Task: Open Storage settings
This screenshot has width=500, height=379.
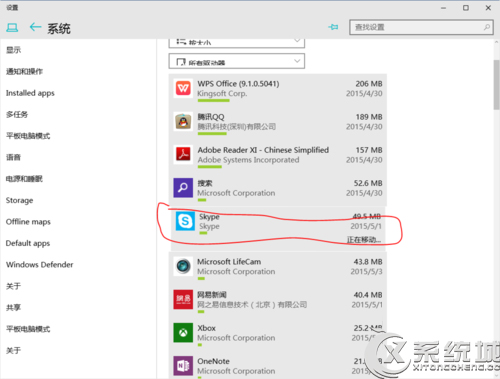Action: click(x=19, y=200)
